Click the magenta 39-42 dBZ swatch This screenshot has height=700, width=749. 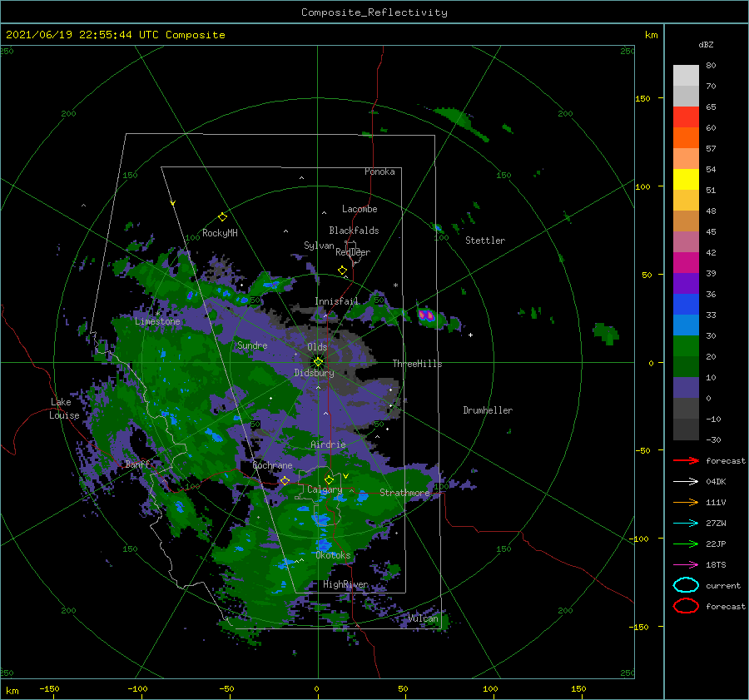[x=686, y=263]
